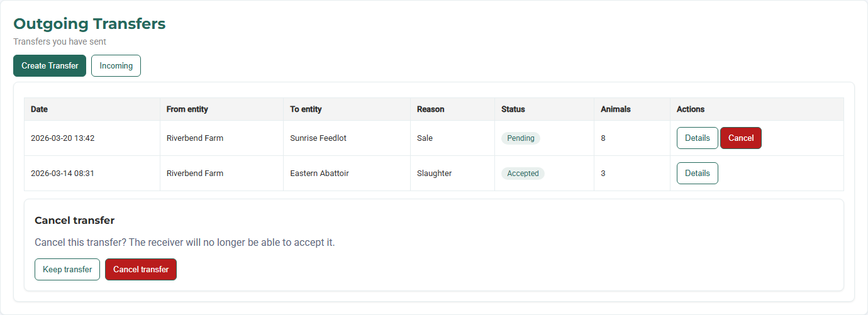Click the Accepted status badge

pos(523,174)
